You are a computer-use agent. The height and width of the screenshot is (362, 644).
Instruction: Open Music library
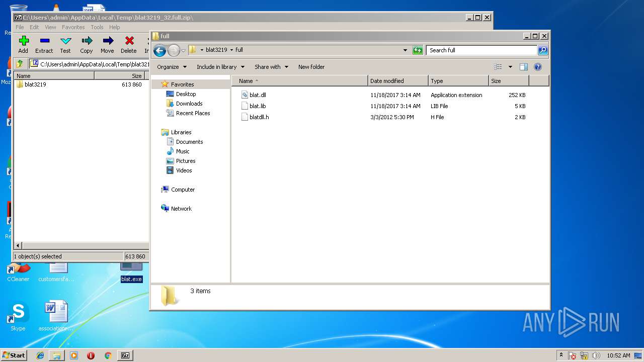(183, 151)
